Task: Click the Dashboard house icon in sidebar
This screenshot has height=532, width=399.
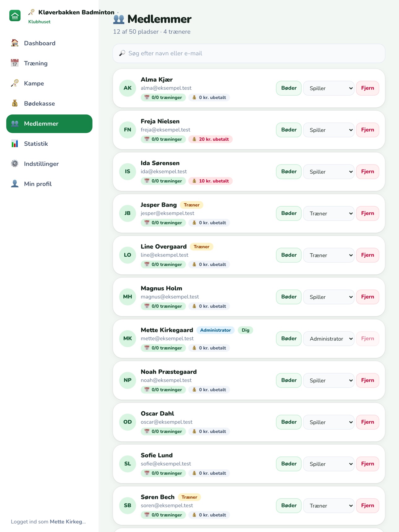Action: [15, 43]
